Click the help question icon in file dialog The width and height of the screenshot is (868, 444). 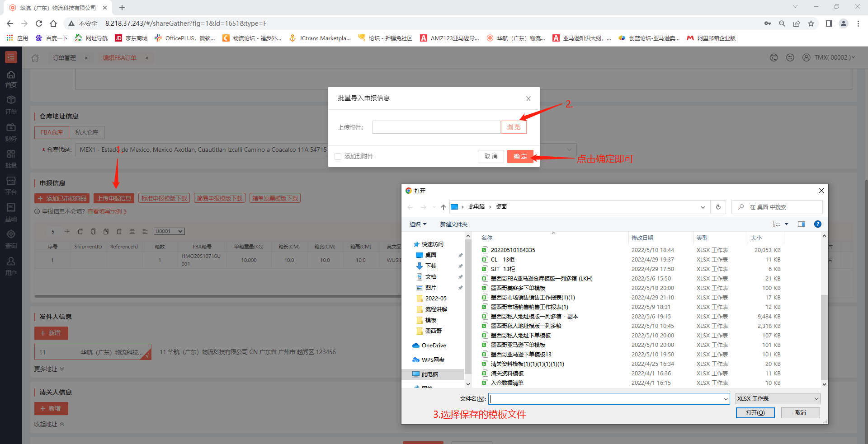point(817,224)
